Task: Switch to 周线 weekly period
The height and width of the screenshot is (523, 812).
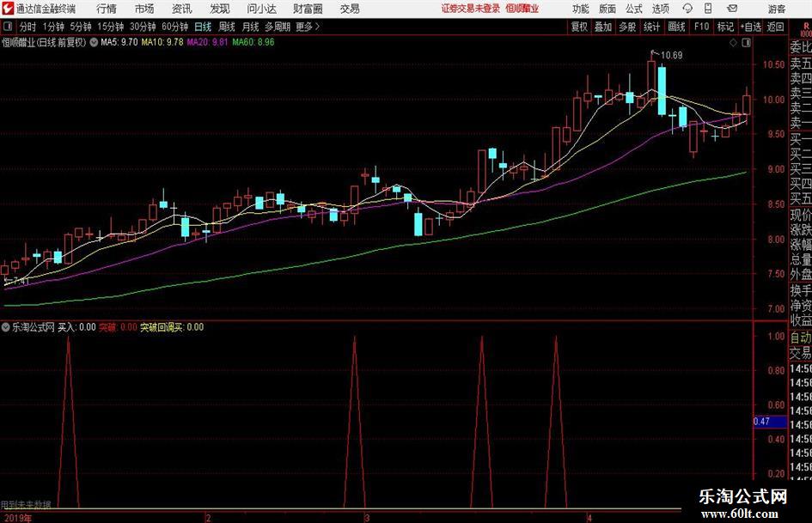Action: 227,27
